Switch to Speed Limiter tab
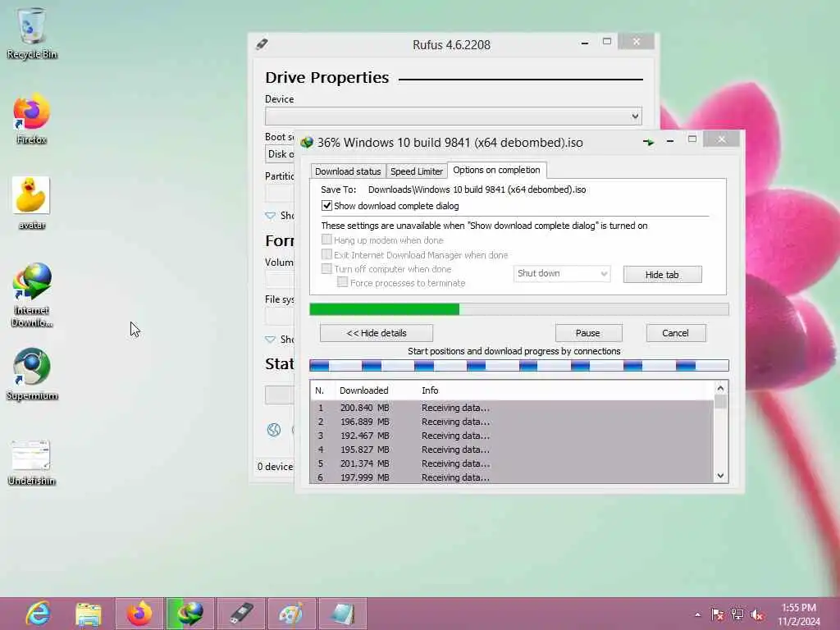This screenshot has width=840, height=630. 416,171
